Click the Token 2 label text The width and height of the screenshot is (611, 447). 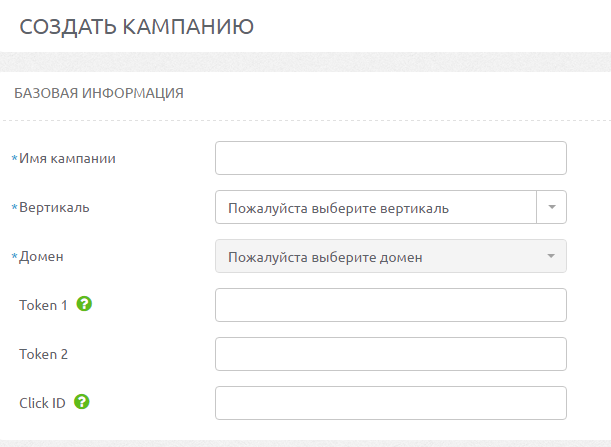43,354
